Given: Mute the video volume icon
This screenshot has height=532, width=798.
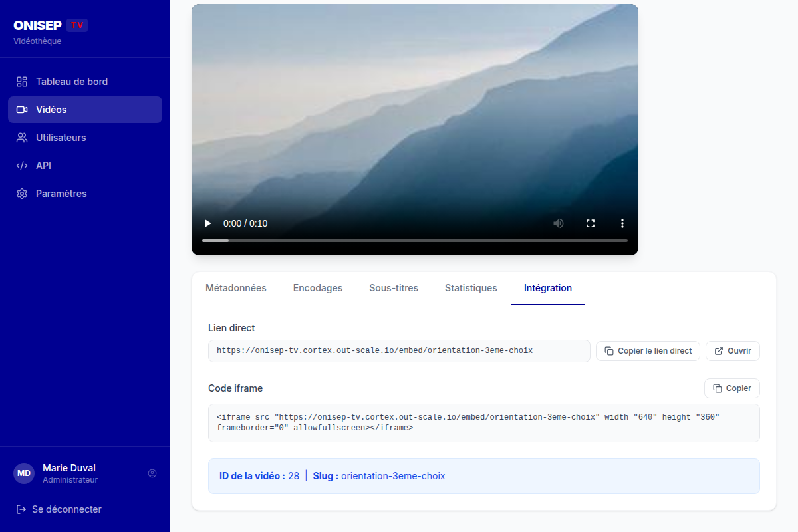Looking at the screenshot, I should tap(559, 223).
